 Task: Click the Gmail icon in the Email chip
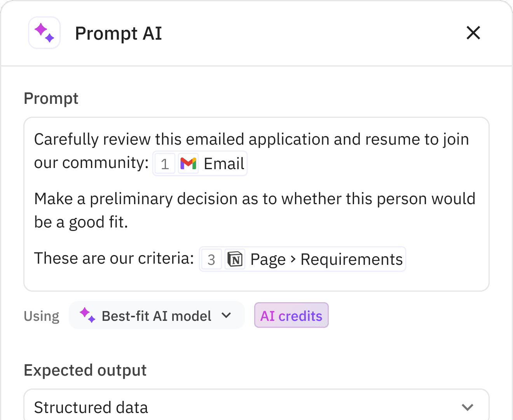coord(188,163)
